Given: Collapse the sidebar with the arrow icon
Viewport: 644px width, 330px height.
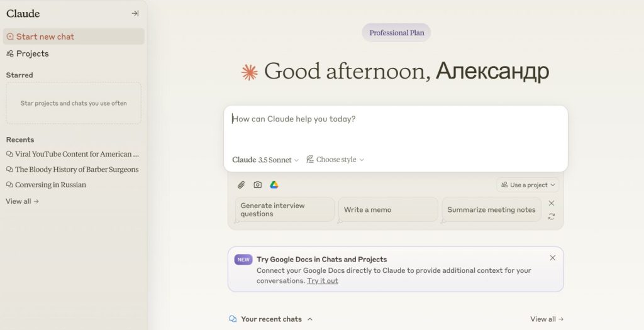Looking at the screenshot, I should point(135,13).
